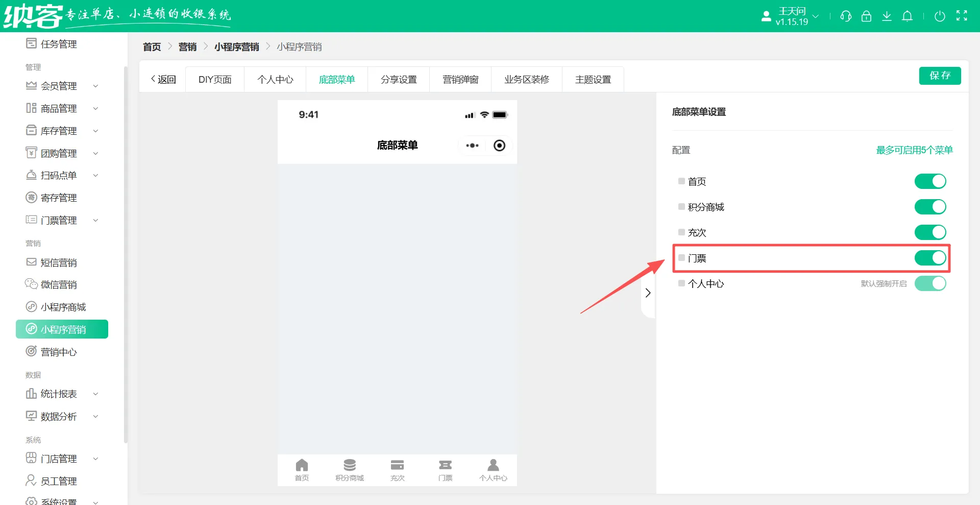Screen dimensions: 980x505
Task: Click the 返回 back button
Action: click(x=162, y=79)
